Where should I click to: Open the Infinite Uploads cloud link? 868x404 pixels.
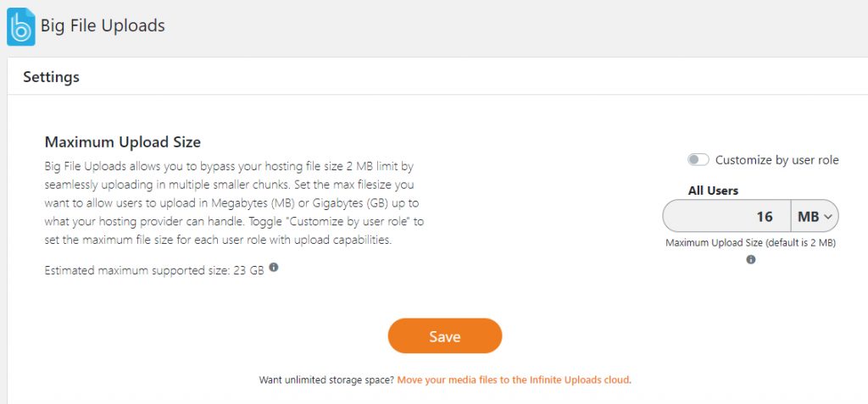514,380
